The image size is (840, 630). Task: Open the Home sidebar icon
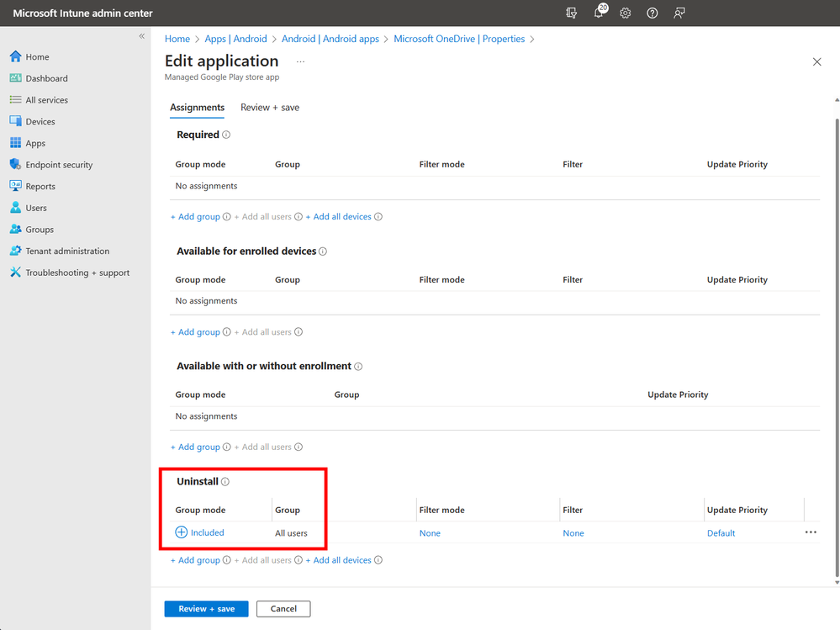tap(15, 56)
